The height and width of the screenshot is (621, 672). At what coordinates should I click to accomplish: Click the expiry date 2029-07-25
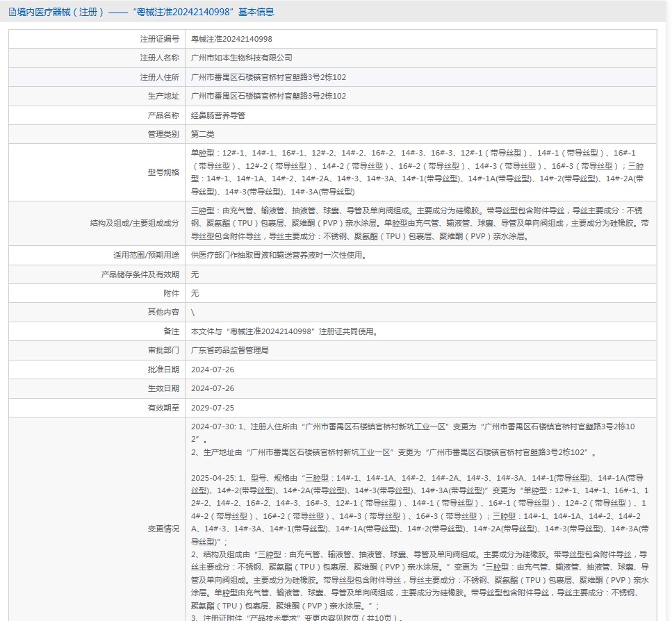[x=213, y=408]
